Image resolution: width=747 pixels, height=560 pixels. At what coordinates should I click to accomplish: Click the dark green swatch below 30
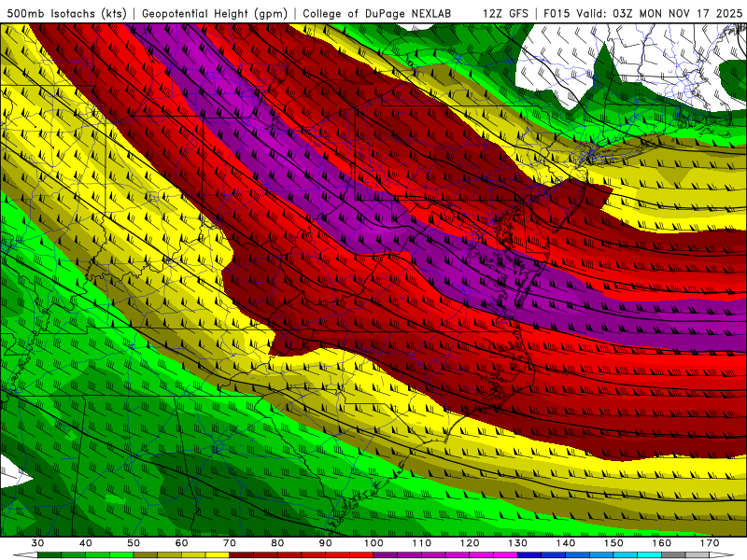49,555
